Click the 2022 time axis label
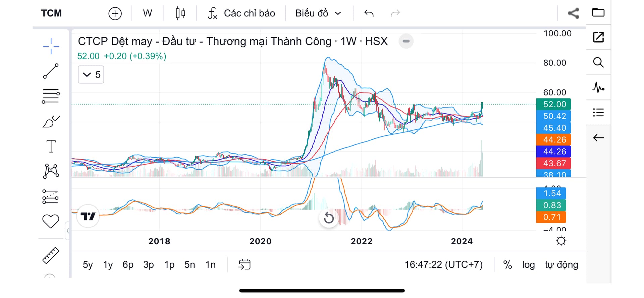Screen dimensions: 644x298 362,241
